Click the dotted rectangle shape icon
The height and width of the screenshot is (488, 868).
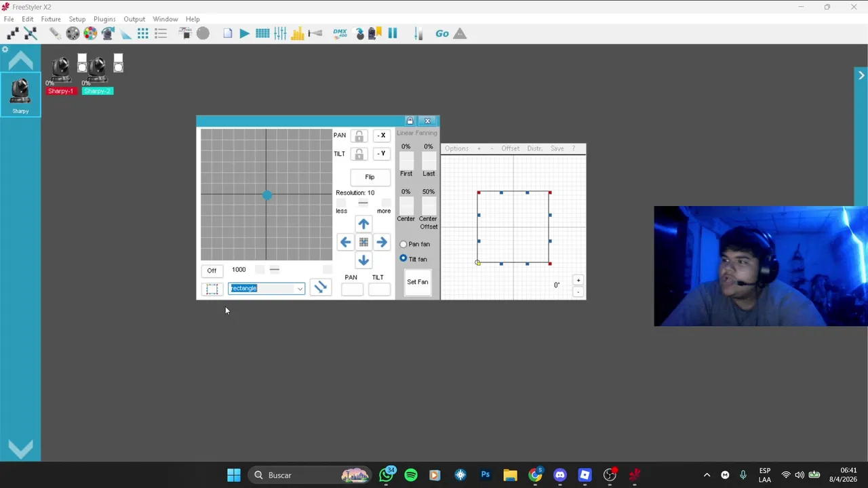pos(212,289)
